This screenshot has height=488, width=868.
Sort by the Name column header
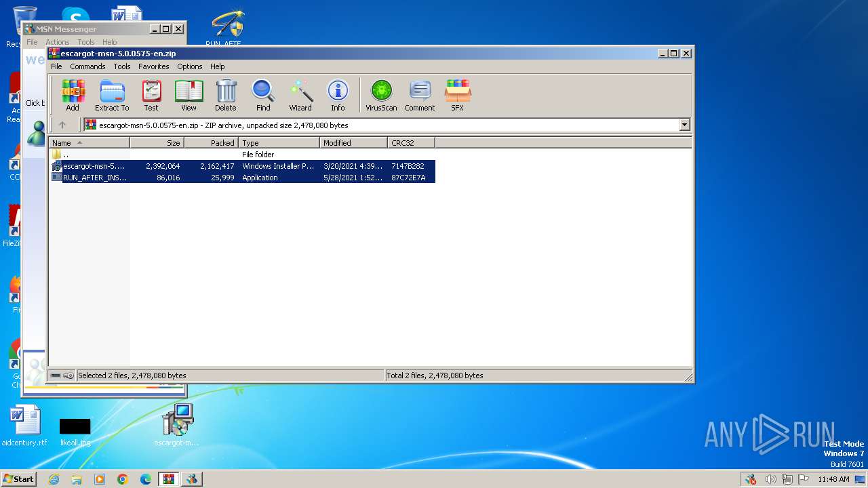tap(89, 143)
